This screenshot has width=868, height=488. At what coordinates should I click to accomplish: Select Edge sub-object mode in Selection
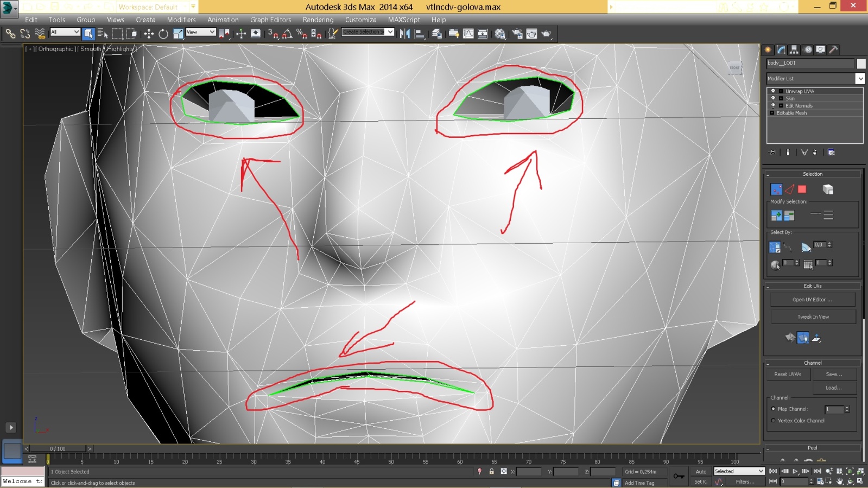[x=789, y=189]
